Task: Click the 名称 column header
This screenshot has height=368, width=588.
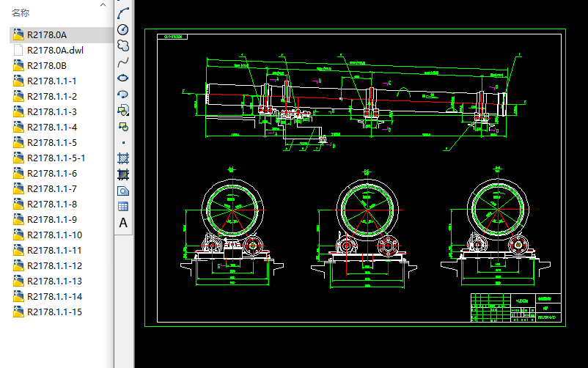Action: 21,12
